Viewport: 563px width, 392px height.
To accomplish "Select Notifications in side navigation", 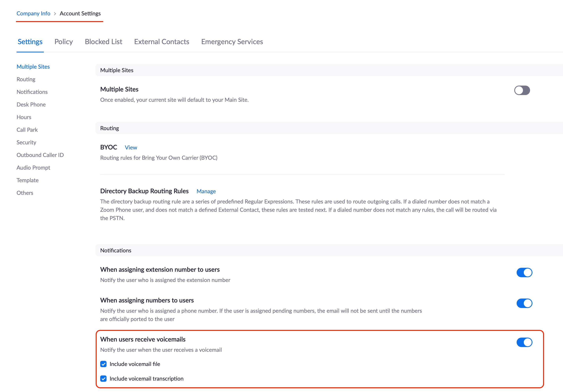I will (x=32, y=92).
